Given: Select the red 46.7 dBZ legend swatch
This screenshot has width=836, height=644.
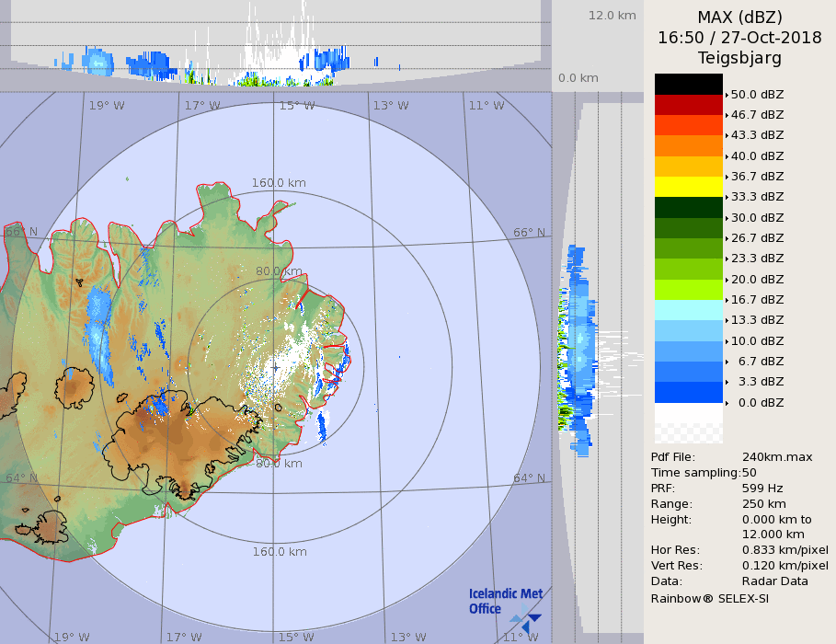Looking at the screenshot, I should coord(688,104).
